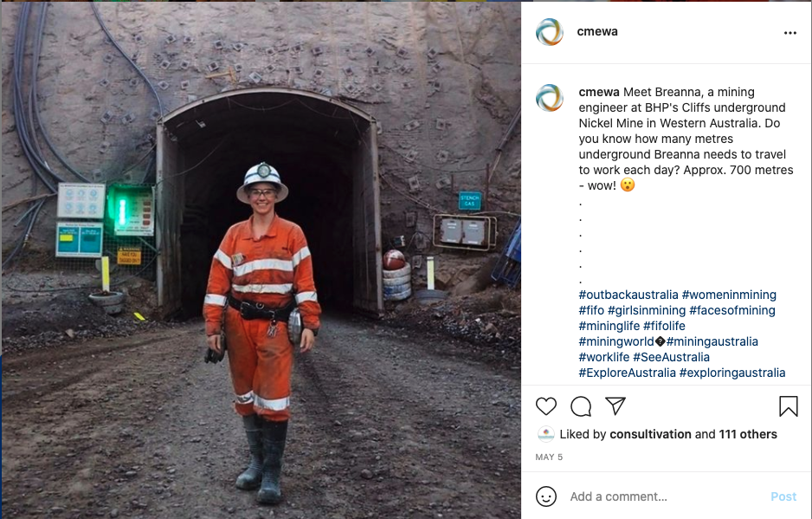The image size is (812, 519).
Task: Click the MAY 5 post date
Action: tap(549, 457)
